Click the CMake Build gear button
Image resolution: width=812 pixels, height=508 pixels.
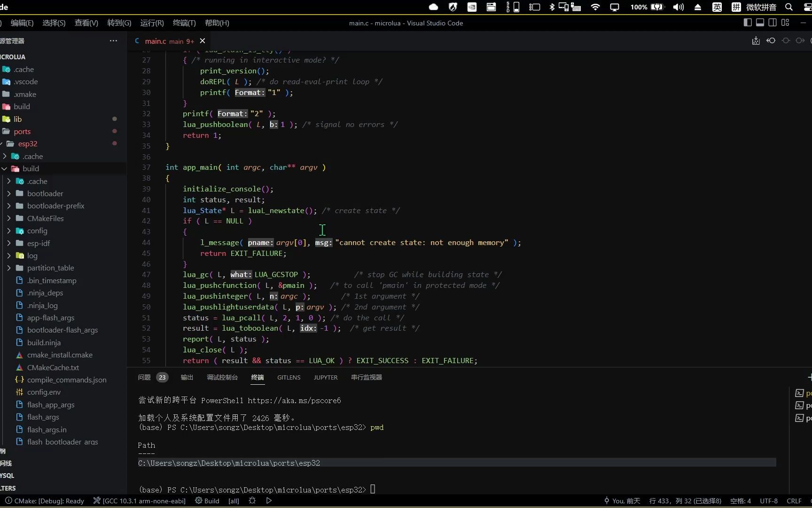[x=207, y=500]
